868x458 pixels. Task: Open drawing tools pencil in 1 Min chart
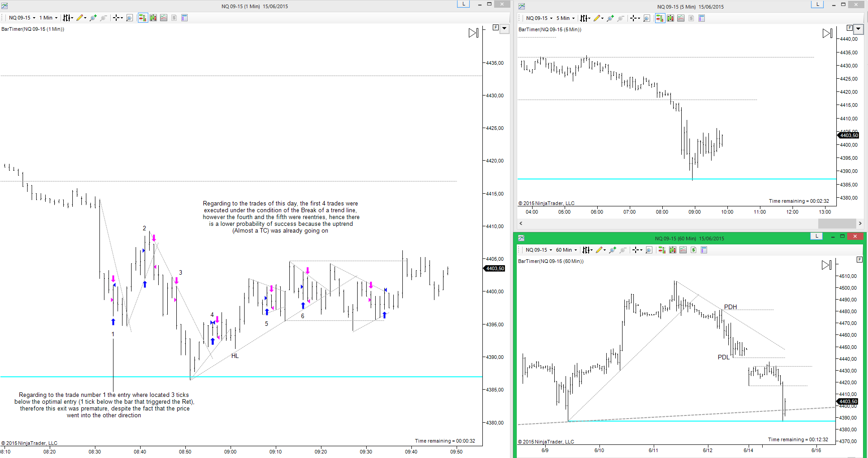81,18
